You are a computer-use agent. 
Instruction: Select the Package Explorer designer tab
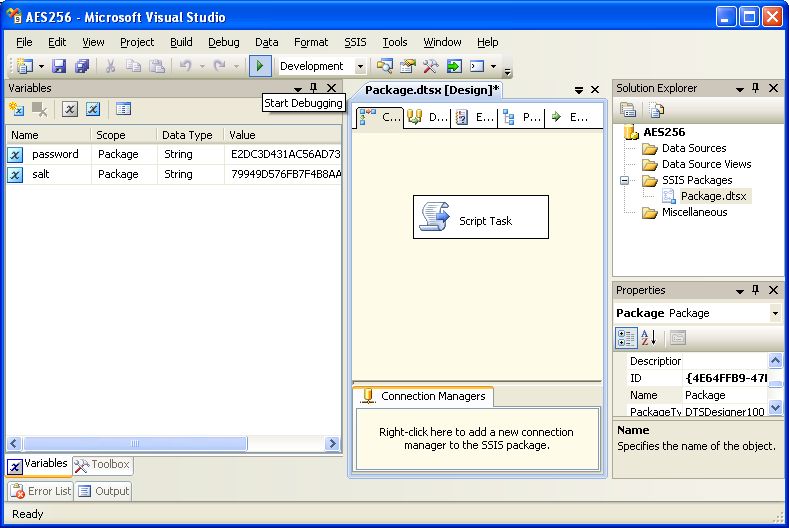[521, 118]
